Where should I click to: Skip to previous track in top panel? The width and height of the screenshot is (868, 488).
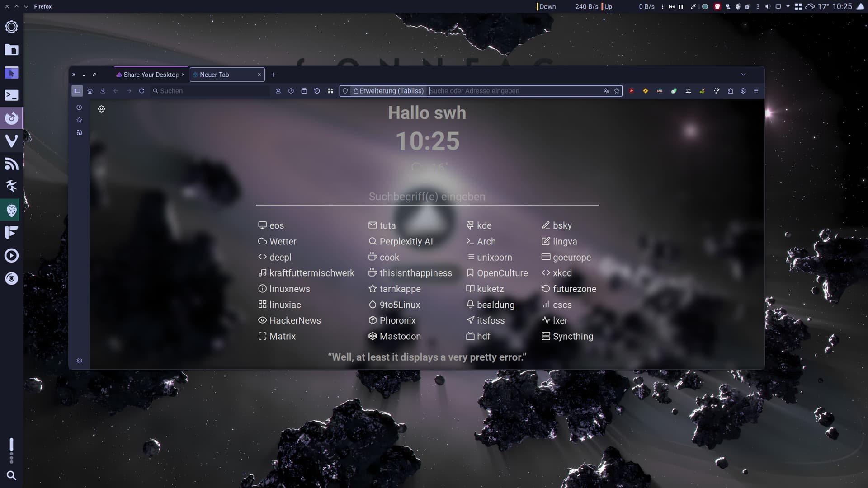coord(671,7)
